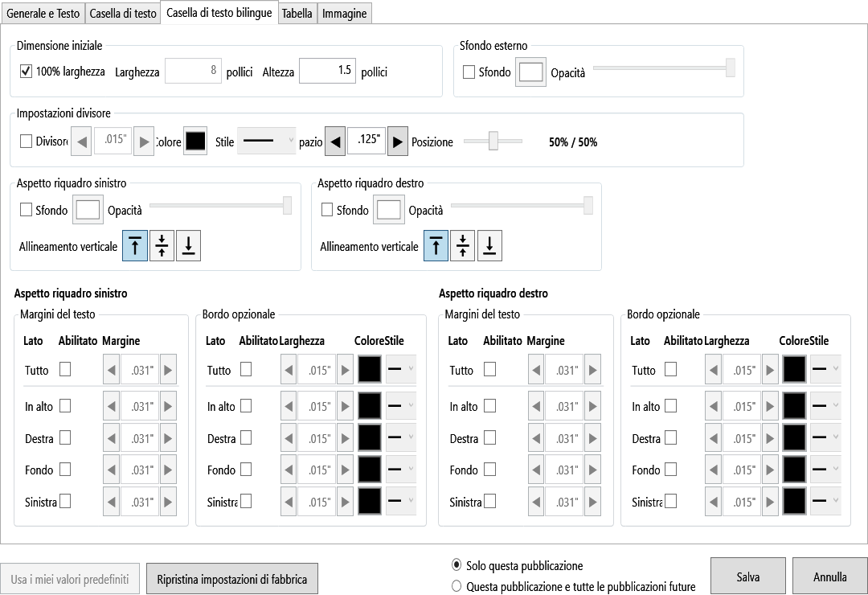Enable Sfondo for right pane appearance

tap(327, 209)
